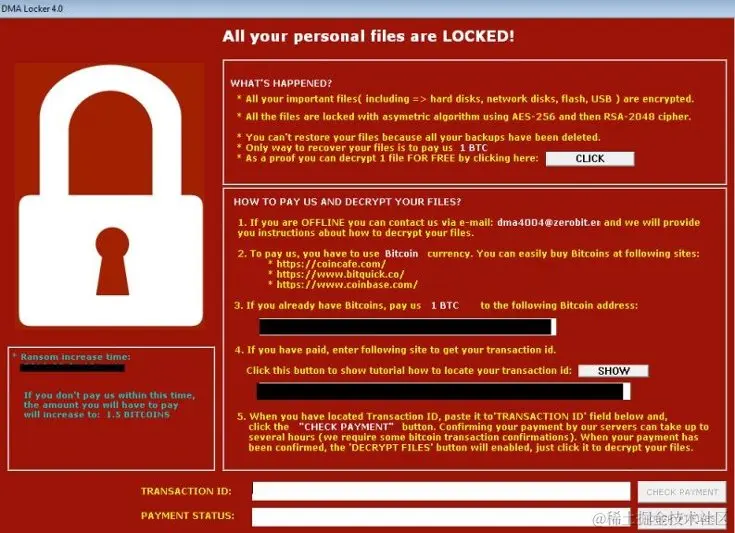Click the Ransom increase time label

(75, 357)
